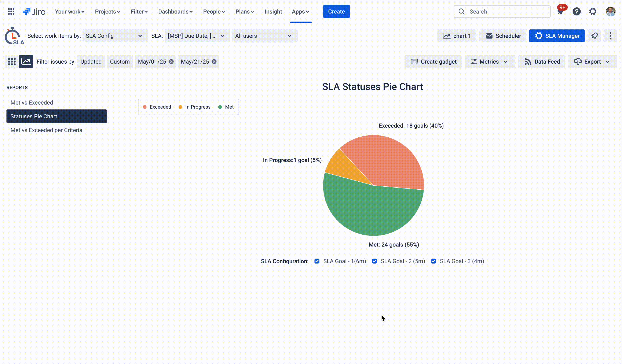Click the Jira logo

pyautogui.click(x=34, y=12)
